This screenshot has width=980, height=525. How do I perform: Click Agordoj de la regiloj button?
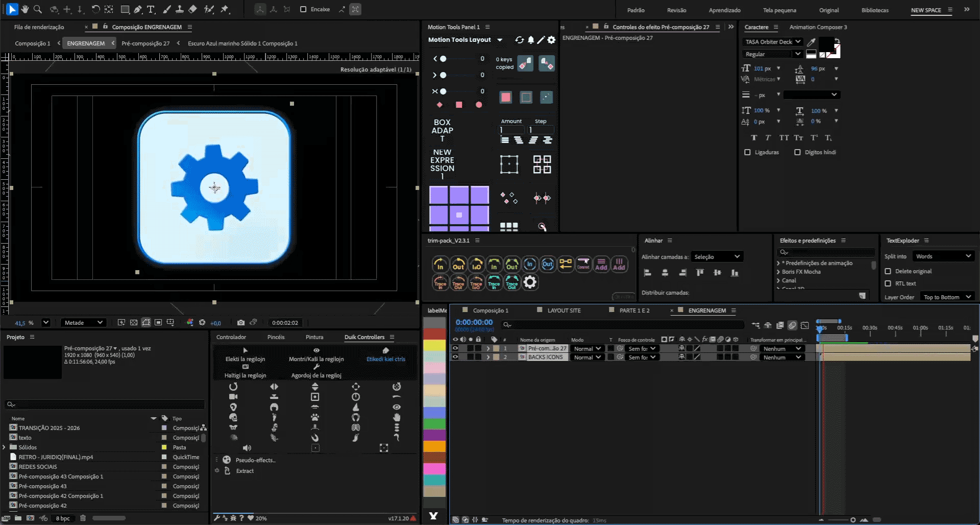pyautogui.click(x=316, y=371)
